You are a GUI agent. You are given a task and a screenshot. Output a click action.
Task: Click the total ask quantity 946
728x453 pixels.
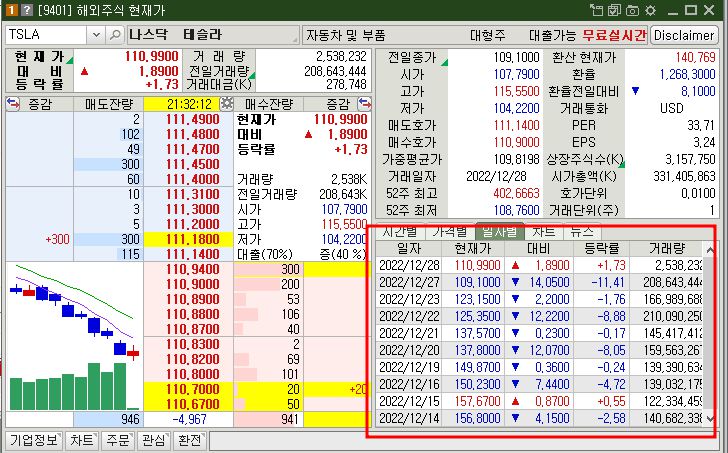130,420
